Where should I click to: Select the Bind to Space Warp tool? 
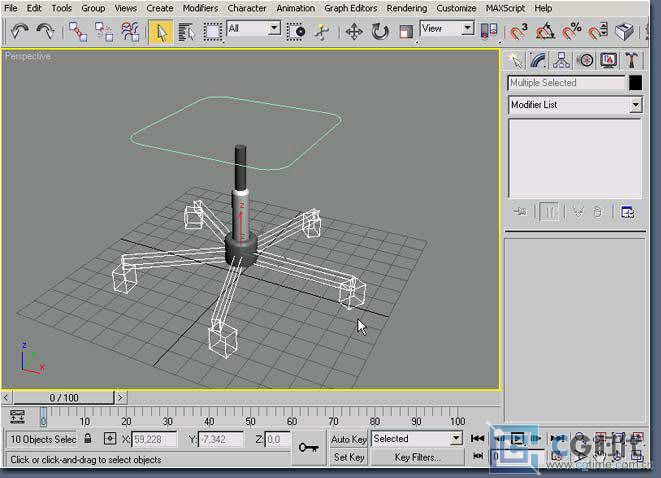130,32
